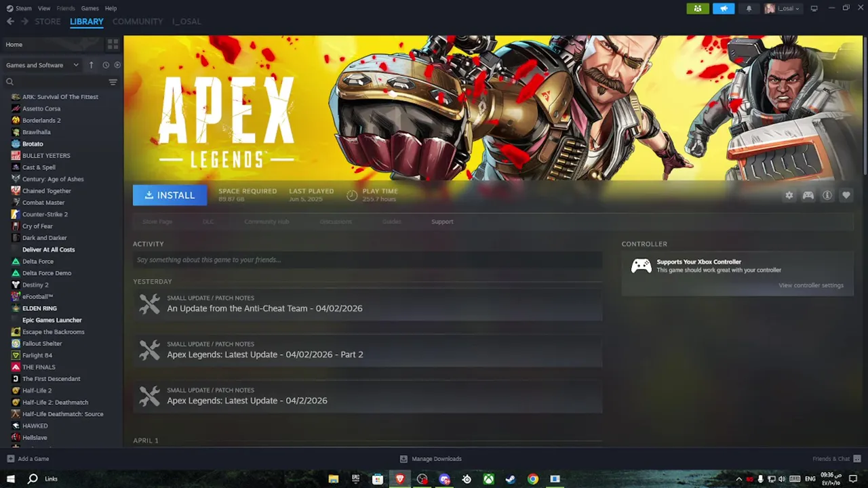868x488 pixels.
Task: Click the library grid view icon beside Home
Action: point(113,44)
